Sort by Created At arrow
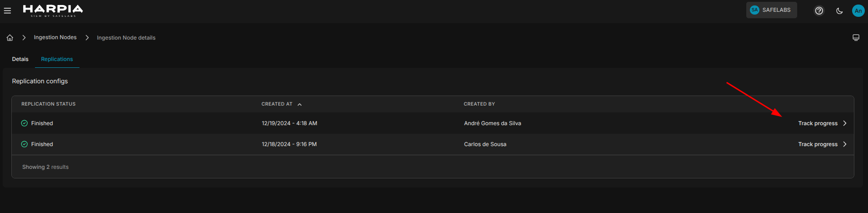868x213 pixels. 299,104
